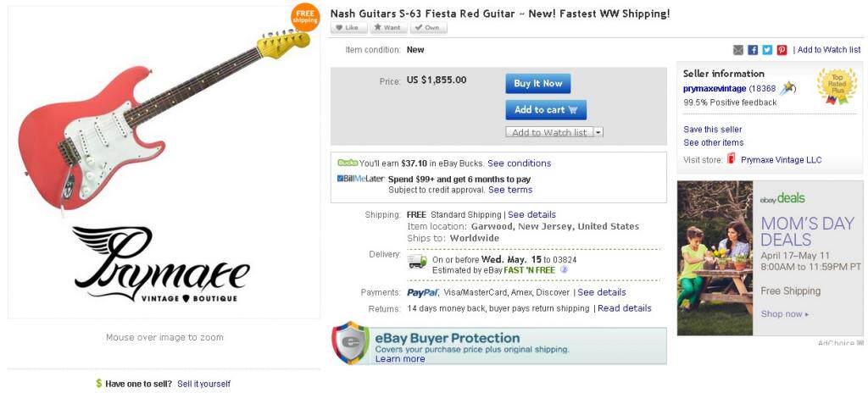Open the Add to Watch list dropdown arrow

point(598,132)
